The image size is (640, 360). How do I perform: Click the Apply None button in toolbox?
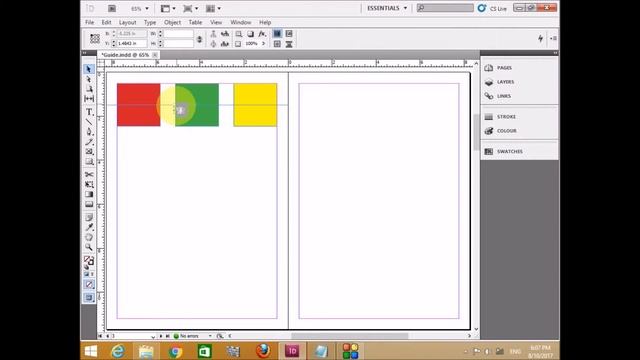pyautogui.click(x=89, y=284)
